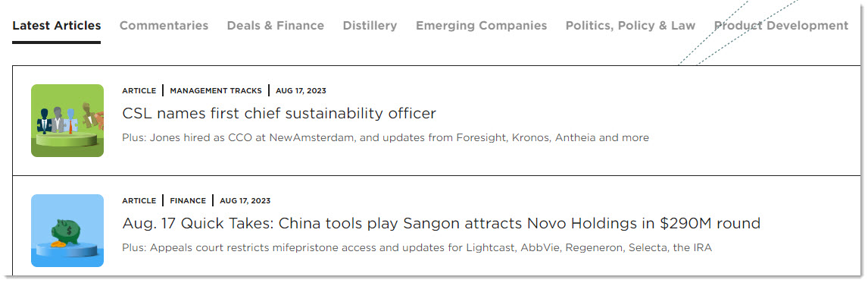Click the Management Tracks category label
This screenshot has height=283, width=868.
tap(216, 91)
